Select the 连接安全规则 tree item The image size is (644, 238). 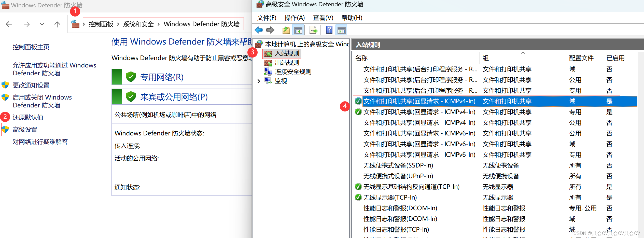(293, 72)
